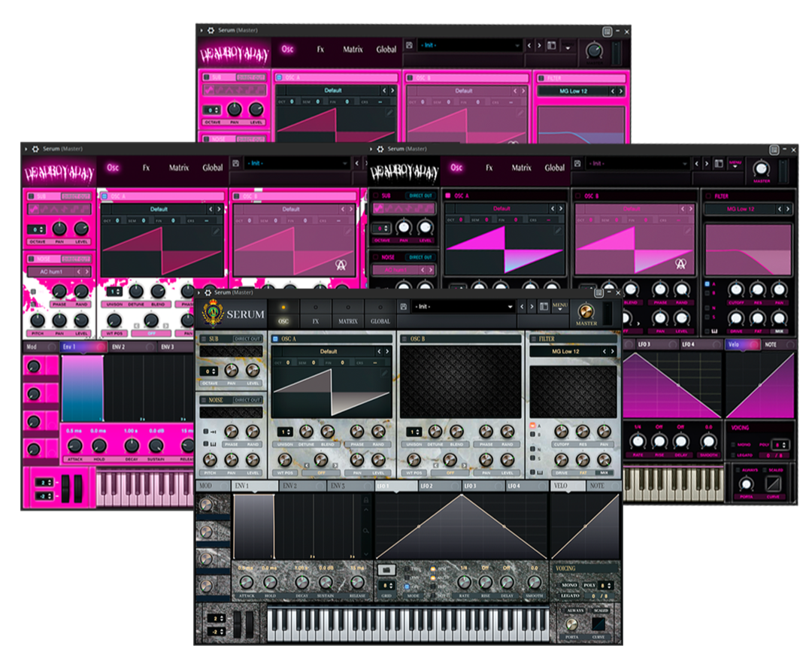Image resolution: width=812 pixels, height=664 pixels.
Task: Click the MONO button in the marble Serum window
Action: click(x=569, y=585)
